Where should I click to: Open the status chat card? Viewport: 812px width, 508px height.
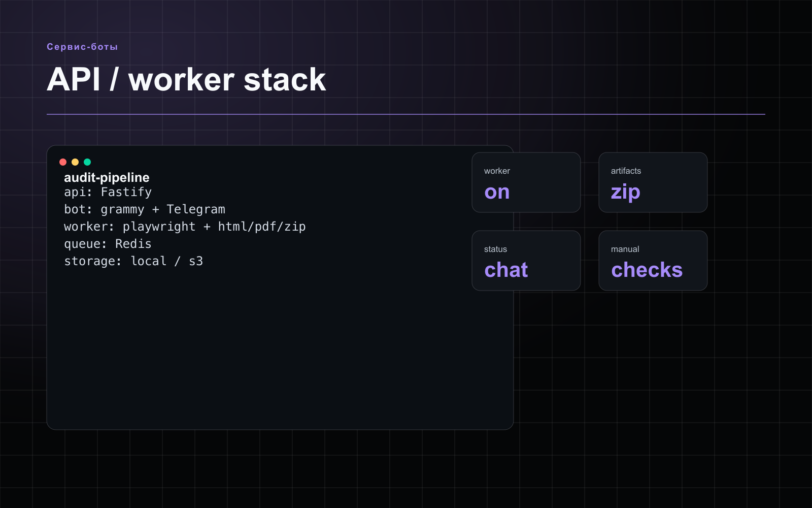point(526,261)
